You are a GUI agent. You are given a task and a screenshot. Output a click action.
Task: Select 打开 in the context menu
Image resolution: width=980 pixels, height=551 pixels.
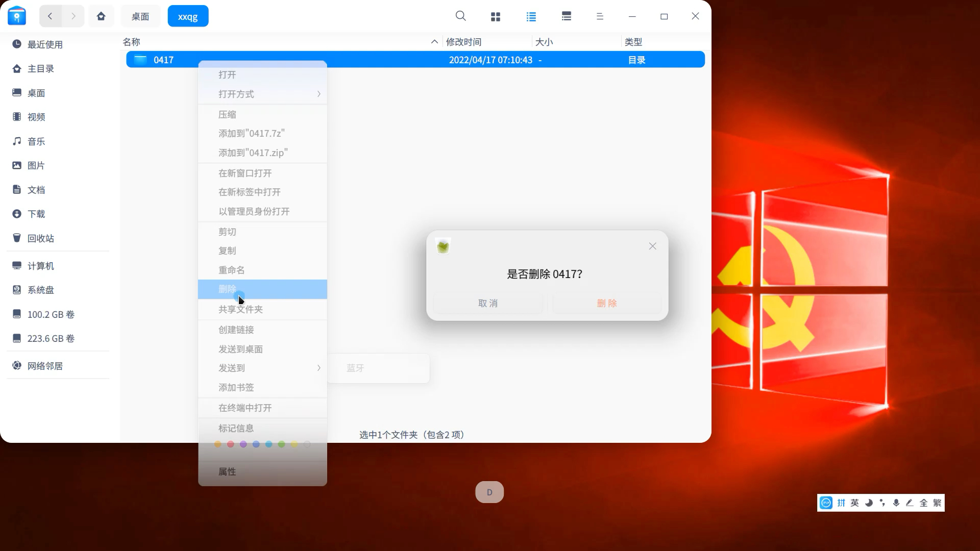point(262,74)
